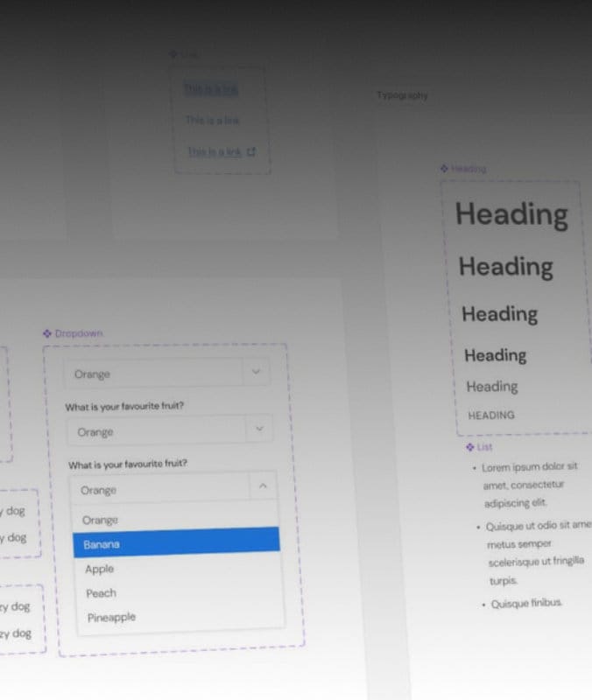The height and width of the screenshot is (700, 592).
Task: Open the underlined link with external icon
Action: click(215, 152)
